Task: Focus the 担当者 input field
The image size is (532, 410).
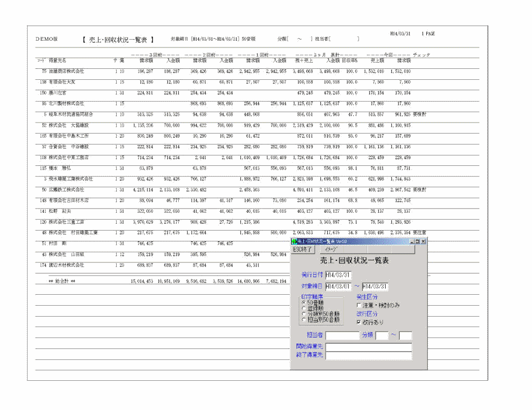Action: point(342,335)
